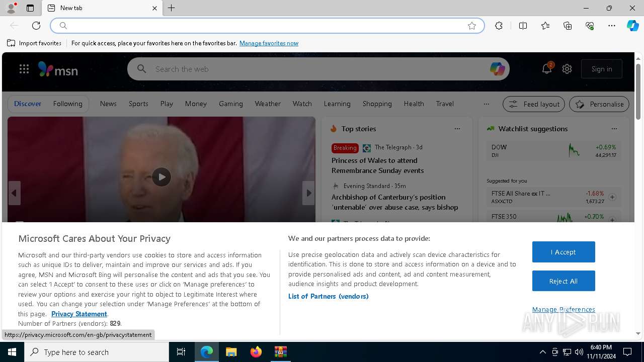Open the Money category

[x=196, y=104]
